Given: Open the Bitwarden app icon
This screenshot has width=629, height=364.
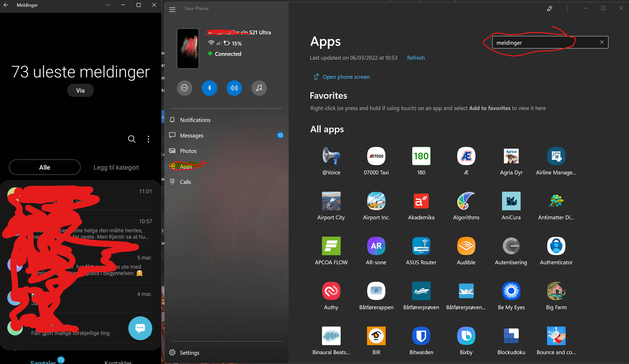Looking at the screenshot, I should (421, 336).
